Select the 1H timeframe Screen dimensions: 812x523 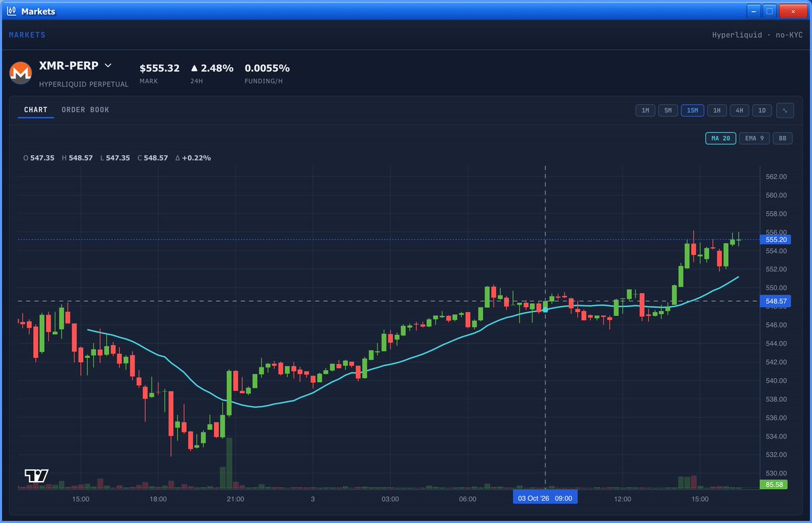pyautogui.click(x=717, y=110)
